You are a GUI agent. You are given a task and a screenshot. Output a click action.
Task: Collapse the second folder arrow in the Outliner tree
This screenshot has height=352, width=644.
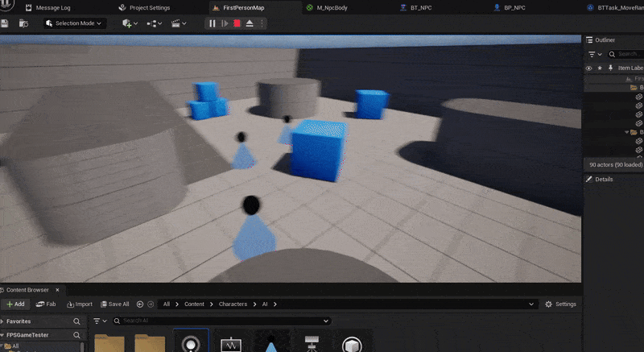coord(627,132)
